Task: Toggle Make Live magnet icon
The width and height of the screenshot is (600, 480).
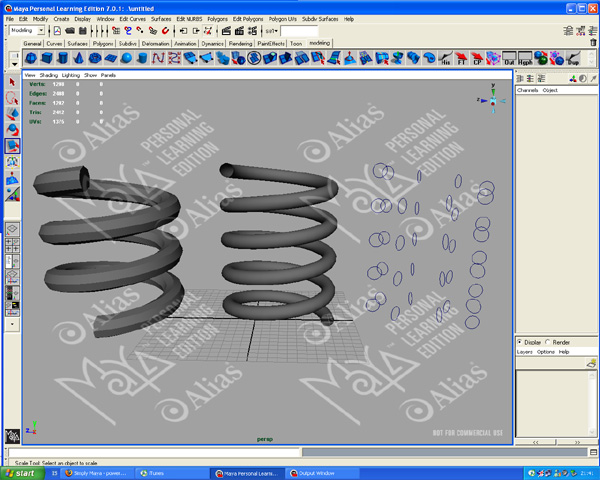Action: pos(165,31)
